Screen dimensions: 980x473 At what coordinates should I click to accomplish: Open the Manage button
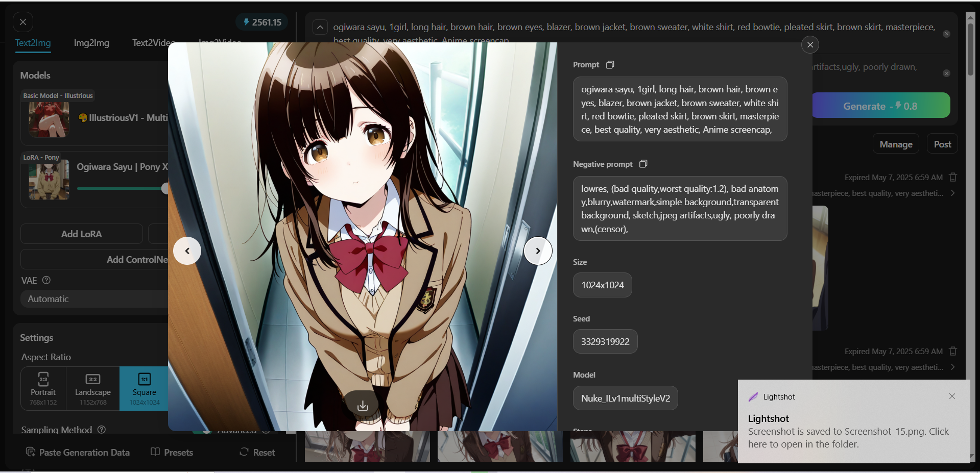click(x=896, y=144)
